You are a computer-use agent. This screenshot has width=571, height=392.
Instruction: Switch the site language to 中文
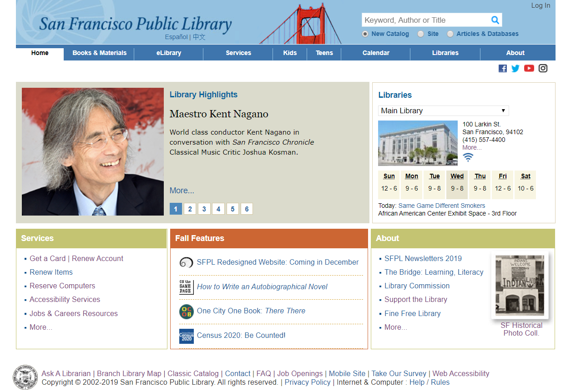click(x=199, y=37)
